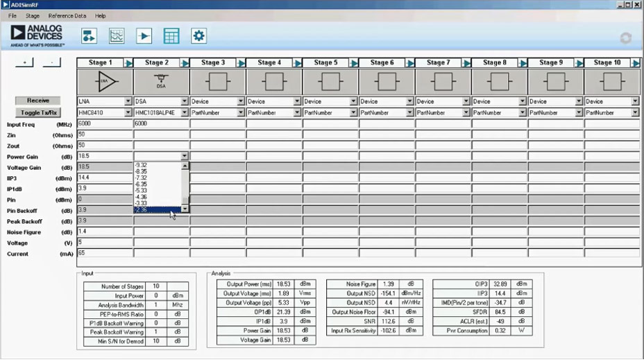Open the Stage menu
This screenshot has height=362, width=644.
[x=33, y=15]
